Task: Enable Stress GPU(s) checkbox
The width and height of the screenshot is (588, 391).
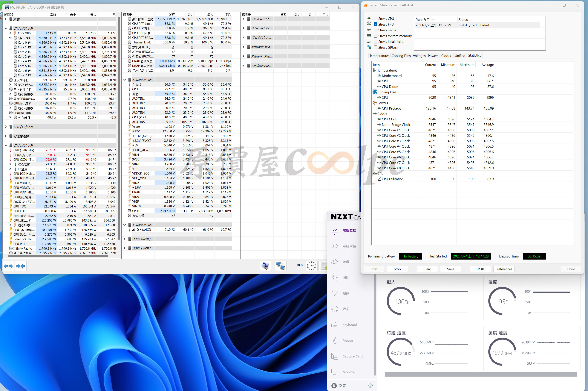Action: click(376, 47)
